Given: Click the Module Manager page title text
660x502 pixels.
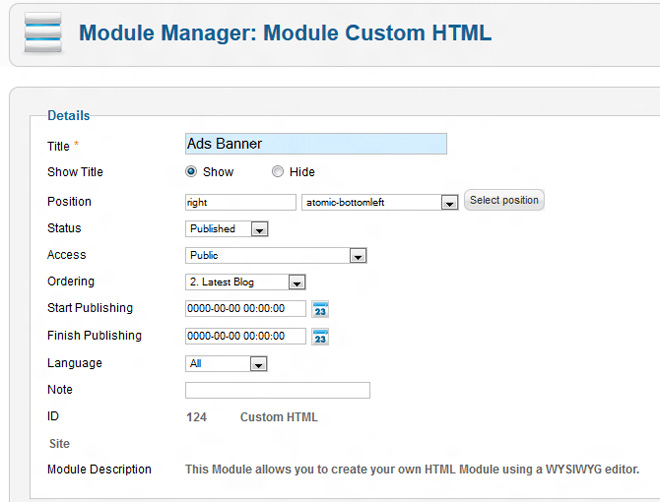Looking at the screenshot, I should [285, 33].
